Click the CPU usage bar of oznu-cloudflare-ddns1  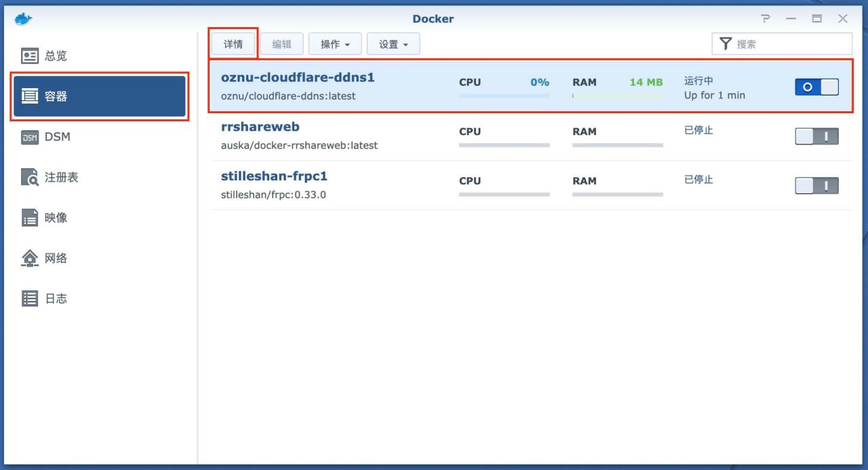(504, 94)
